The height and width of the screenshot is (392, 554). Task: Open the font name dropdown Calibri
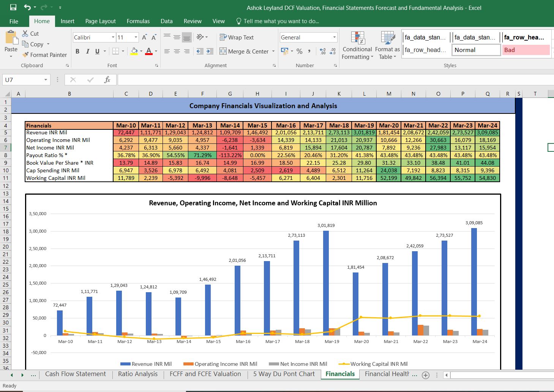(113, 37)
